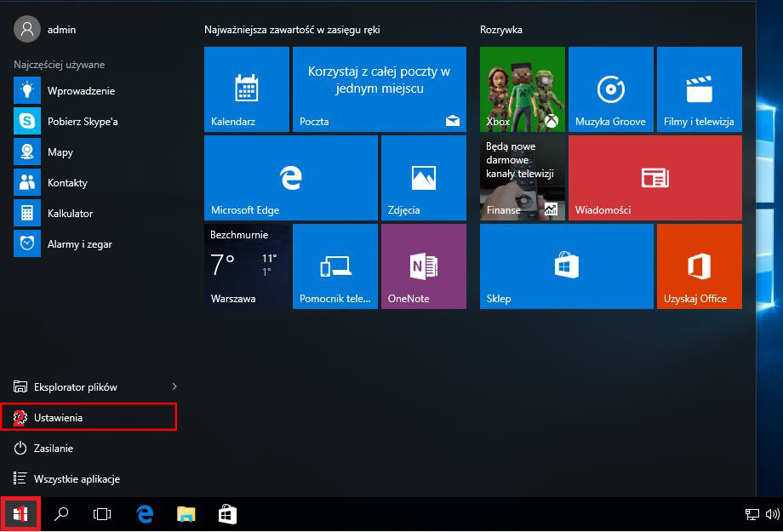
Task: Expand the Eksplorator plików submenu arrow
Action: (x=174, y=387)
